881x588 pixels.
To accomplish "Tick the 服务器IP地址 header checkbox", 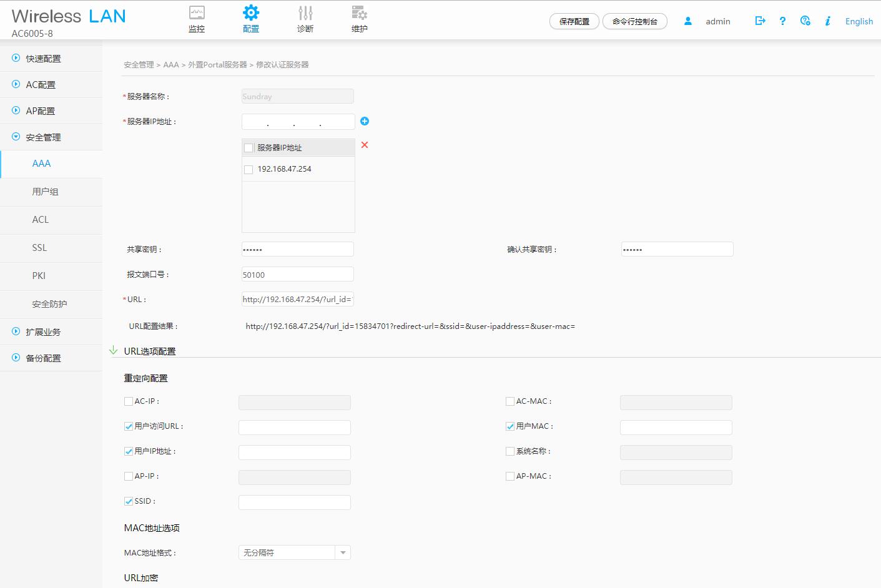I will 249,148.
